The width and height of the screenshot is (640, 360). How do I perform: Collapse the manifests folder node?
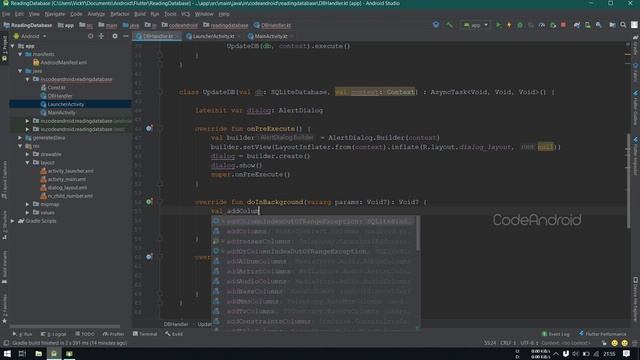20,54
